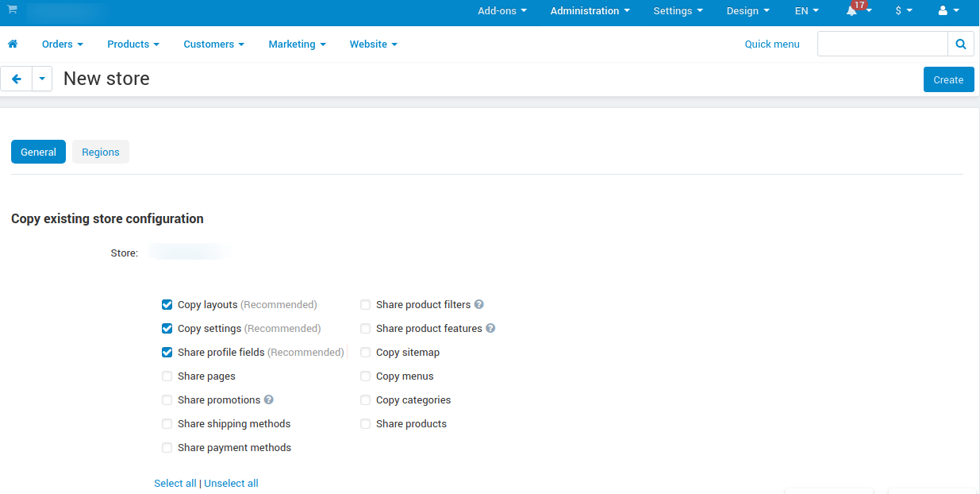Screen dimensions: 980x494
Task: Open help icon next to Share product filters
Action: tap(478, 304)
